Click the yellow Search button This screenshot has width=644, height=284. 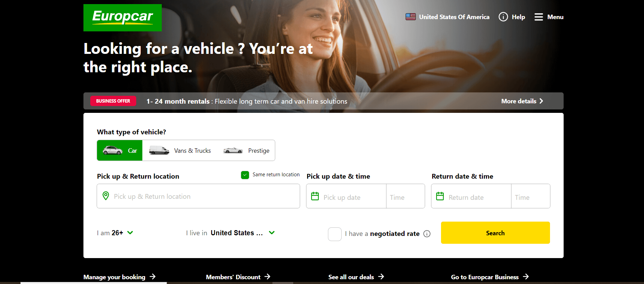[x=496, y=233]
